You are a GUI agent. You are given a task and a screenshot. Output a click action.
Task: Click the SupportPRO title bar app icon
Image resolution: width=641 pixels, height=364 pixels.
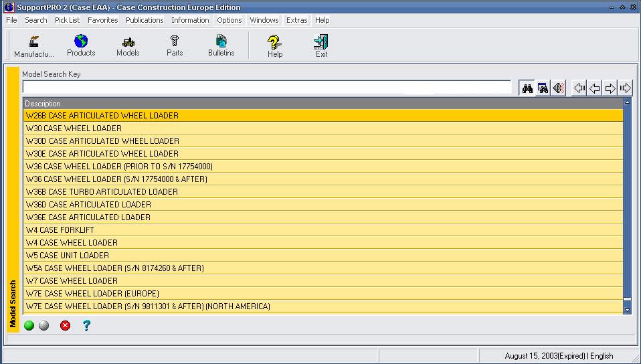(9, 7)
